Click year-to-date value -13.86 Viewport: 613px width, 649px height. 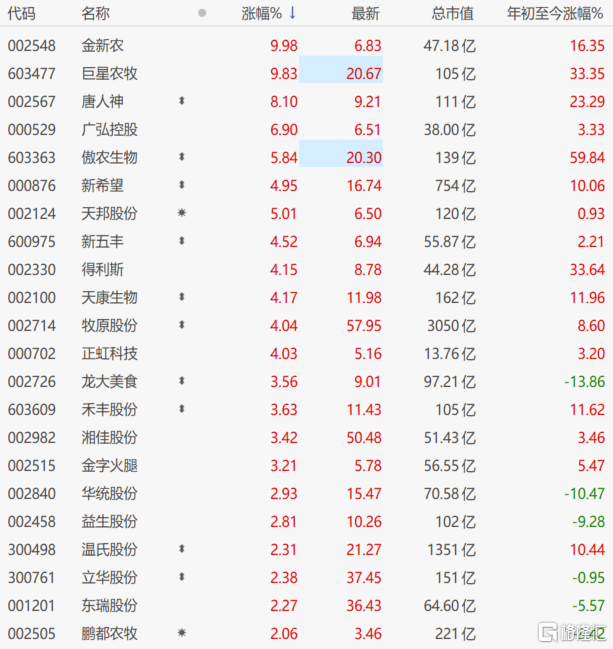click(x=584, y=382)
